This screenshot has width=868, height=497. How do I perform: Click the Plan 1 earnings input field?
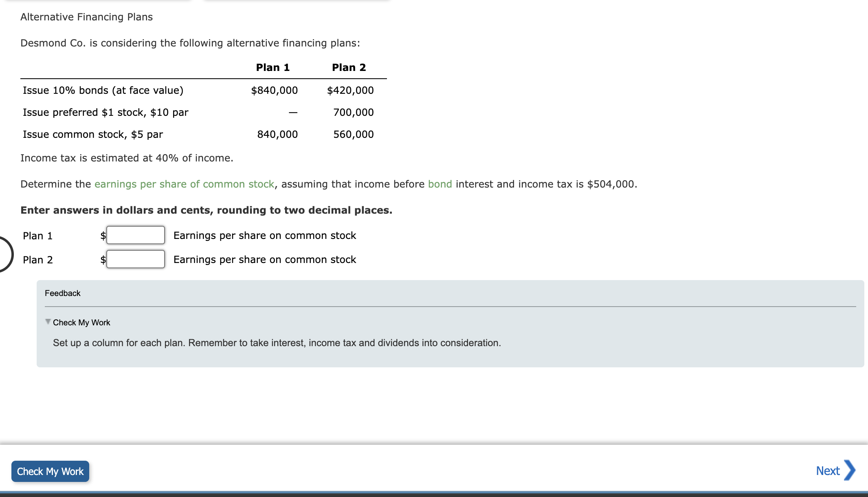pos(135,235)
